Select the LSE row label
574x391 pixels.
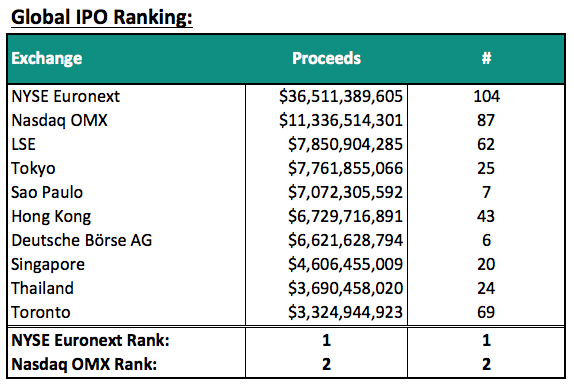click(x=23, y=144)
